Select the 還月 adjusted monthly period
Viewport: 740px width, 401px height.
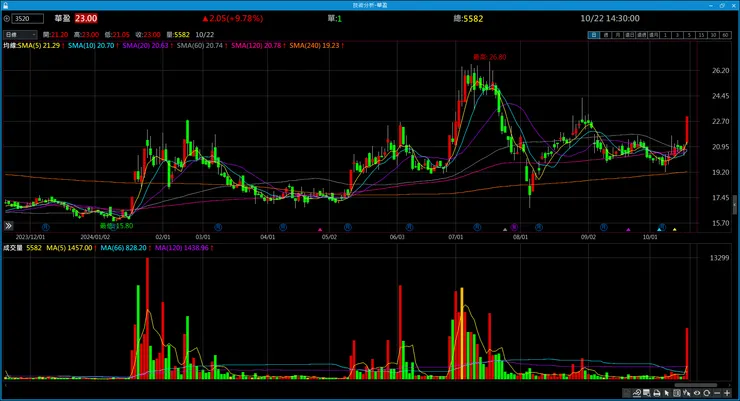click(654, 35)
